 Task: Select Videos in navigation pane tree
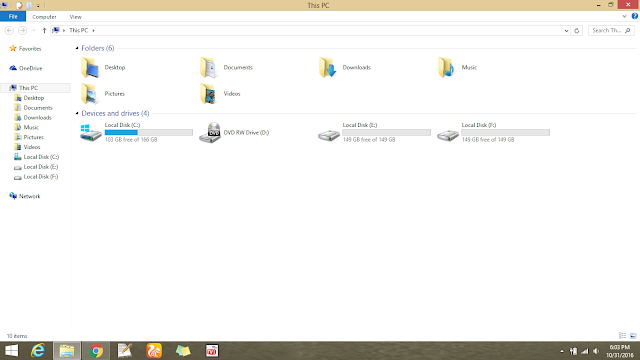[27, 147]
